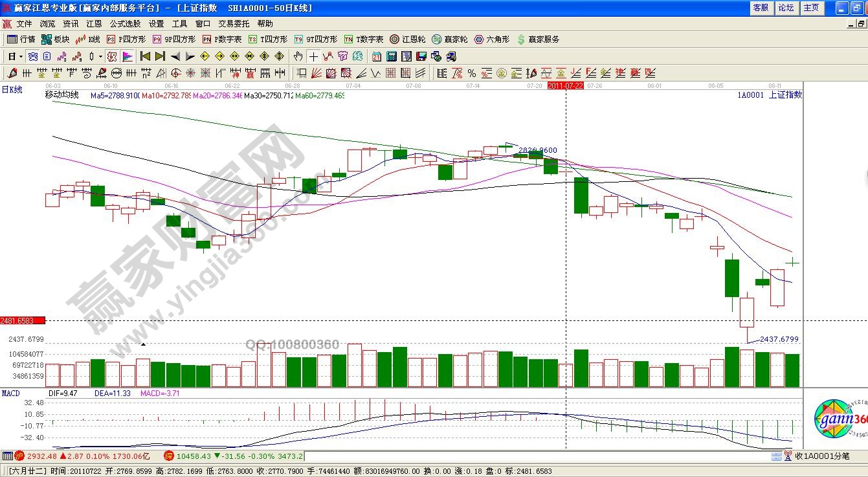Click the floppy disk save icon
The width and height of the screenshot is (868, 477).
tap(421, 56)
